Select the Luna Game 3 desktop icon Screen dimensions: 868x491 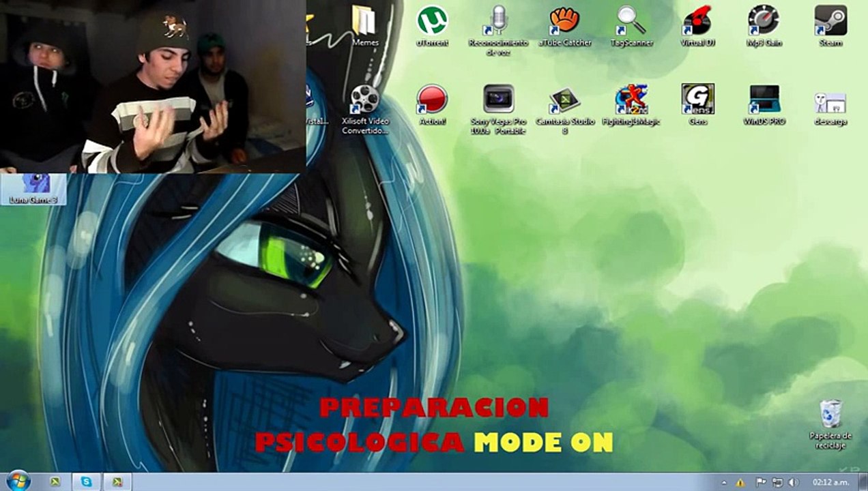33,189
